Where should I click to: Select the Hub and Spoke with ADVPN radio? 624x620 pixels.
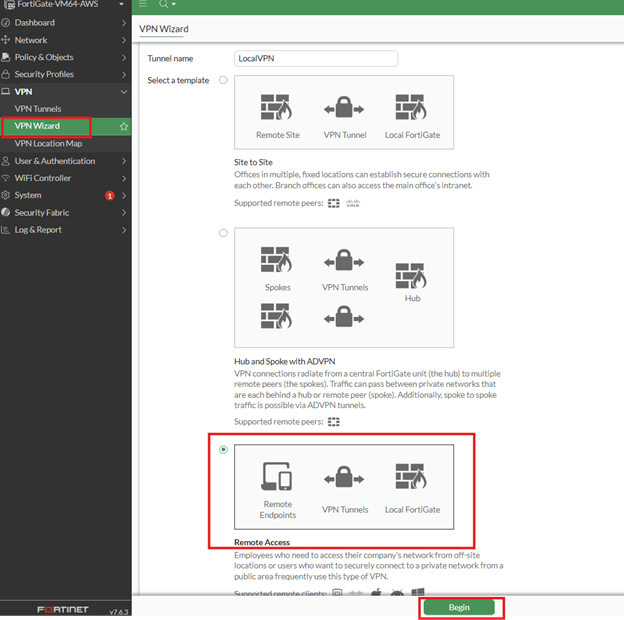pyautogui.click(x=224, y=233)
